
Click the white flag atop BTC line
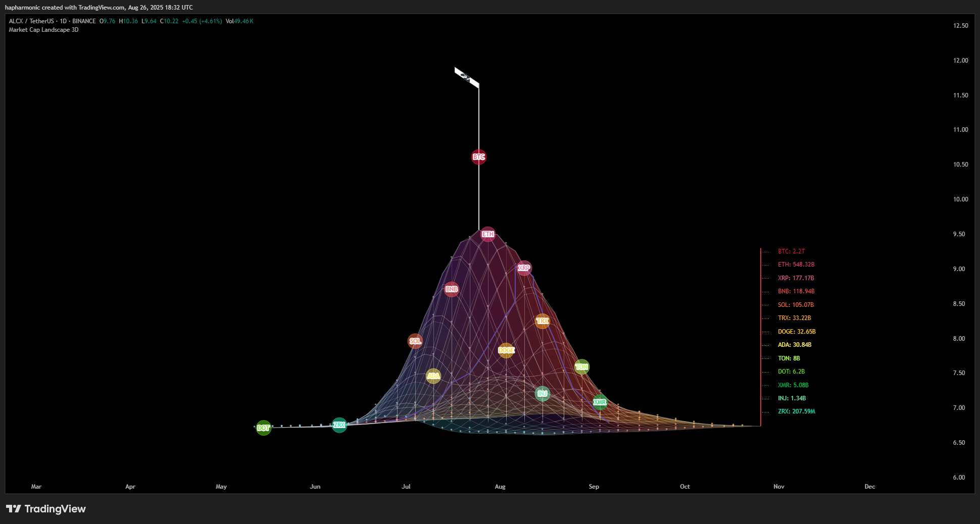[467, 78]
